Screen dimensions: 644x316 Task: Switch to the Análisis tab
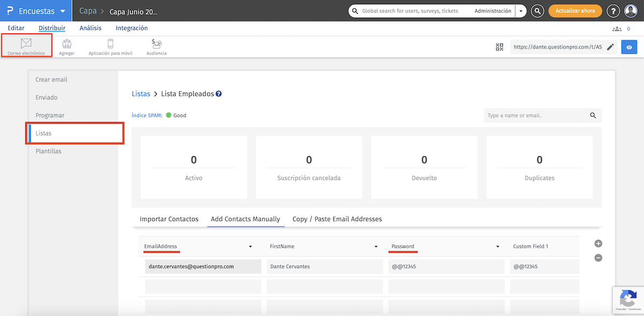[90, 28]
